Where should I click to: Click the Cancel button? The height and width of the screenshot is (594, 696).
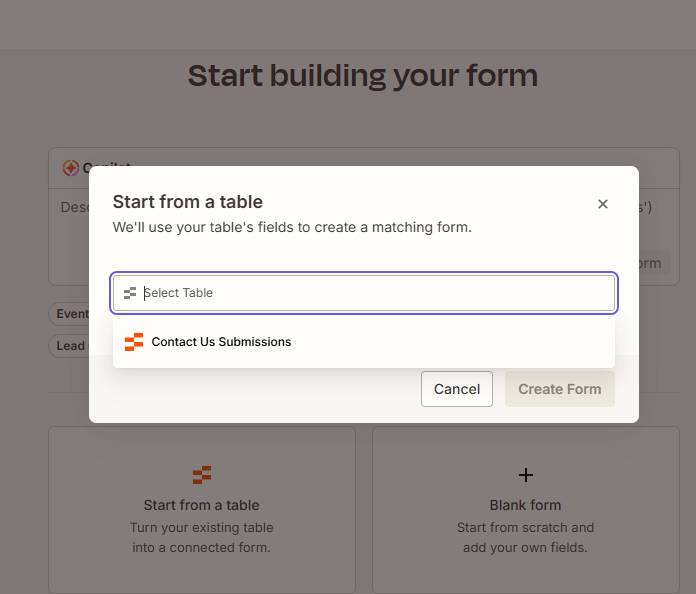point(457,389)
